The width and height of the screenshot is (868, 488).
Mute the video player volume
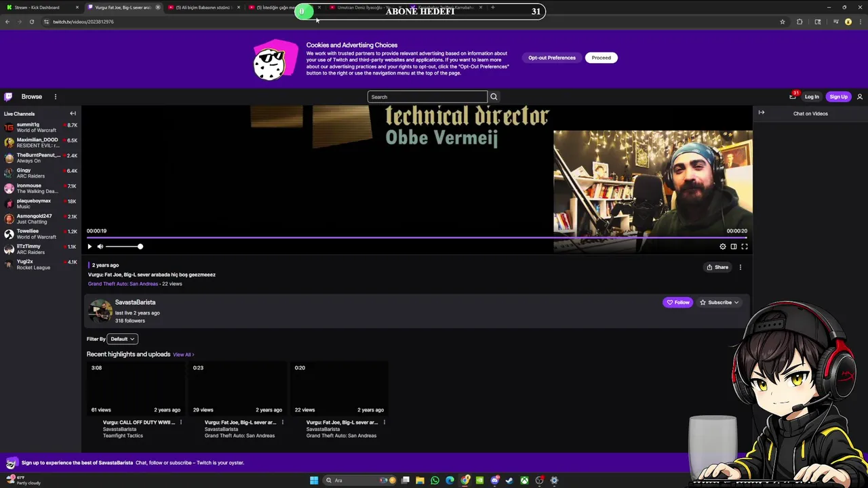100,247
